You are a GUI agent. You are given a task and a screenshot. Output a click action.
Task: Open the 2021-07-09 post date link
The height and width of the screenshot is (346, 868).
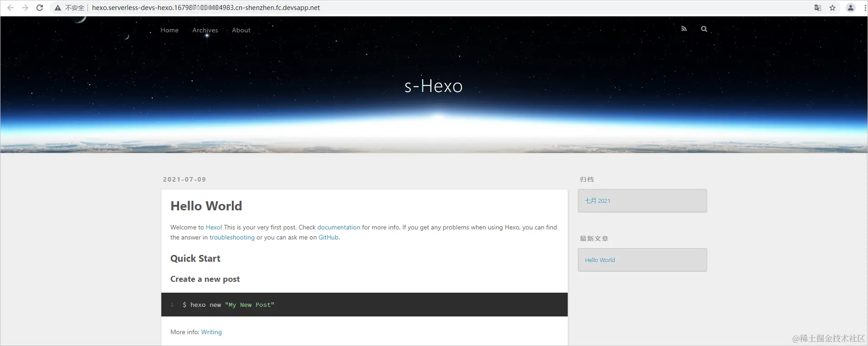185,179
